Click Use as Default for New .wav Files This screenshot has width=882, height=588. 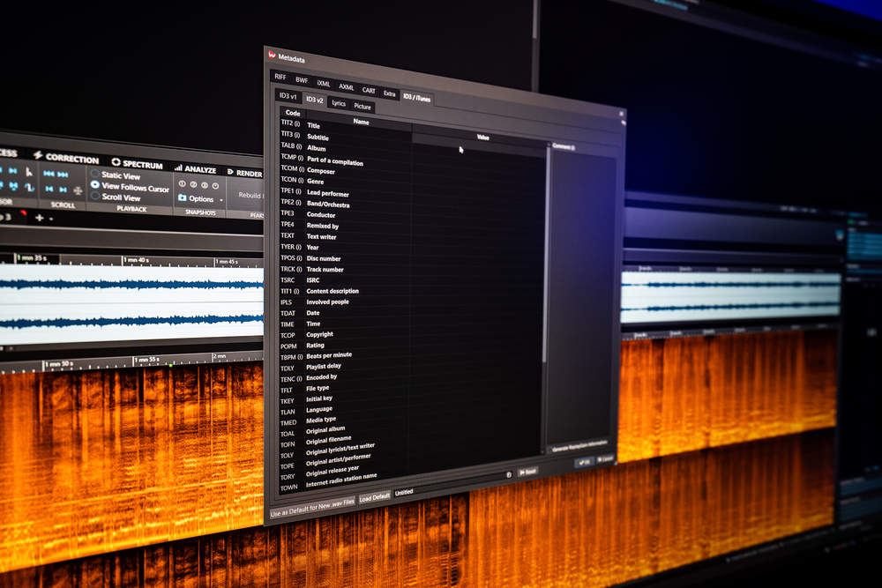[312, 502]
